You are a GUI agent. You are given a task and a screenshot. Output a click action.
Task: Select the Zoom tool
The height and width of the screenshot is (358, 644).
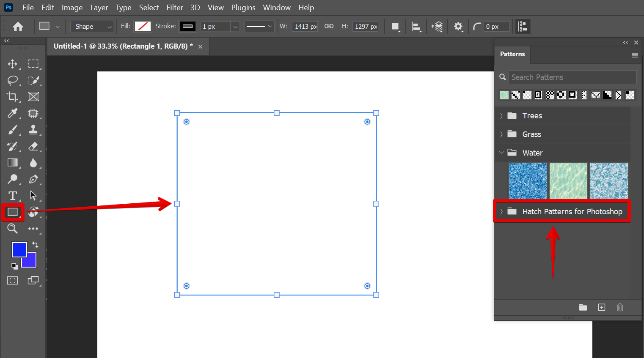(x=13, y=229)
